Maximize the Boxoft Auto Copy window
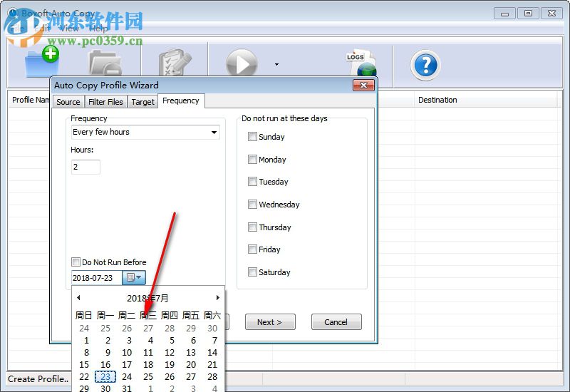 coord(528,14)
